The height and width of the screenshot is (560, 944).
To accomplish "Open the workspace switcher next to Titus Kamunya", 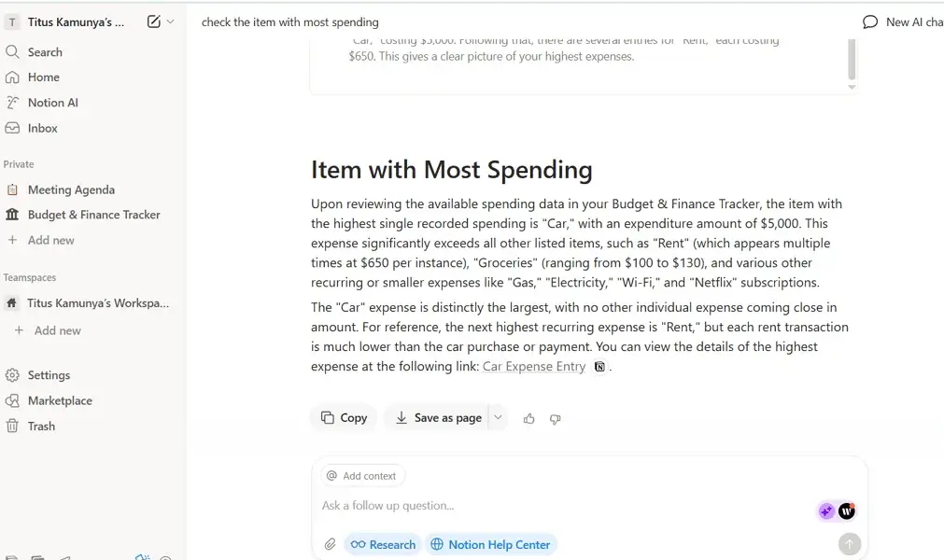I will click(171, 20).
